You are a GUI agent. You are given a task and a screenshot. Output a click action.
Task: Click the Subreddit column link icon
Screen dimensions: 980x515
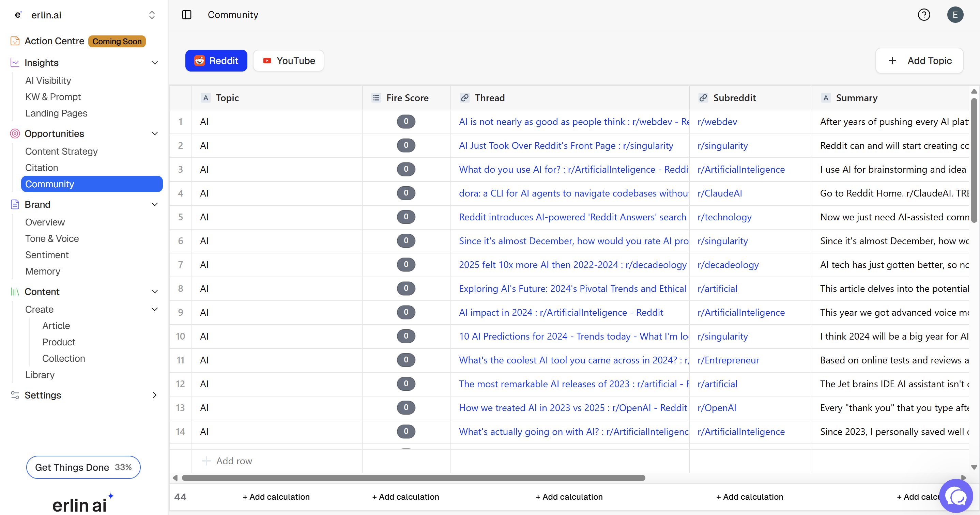click(x=703, y=98)
